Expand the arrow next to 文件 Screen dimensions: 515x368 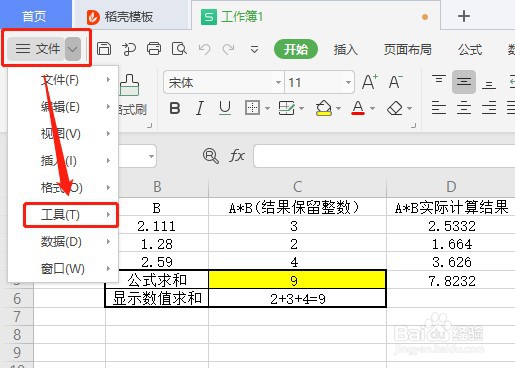pyautogui.click(x=73, y=49)
